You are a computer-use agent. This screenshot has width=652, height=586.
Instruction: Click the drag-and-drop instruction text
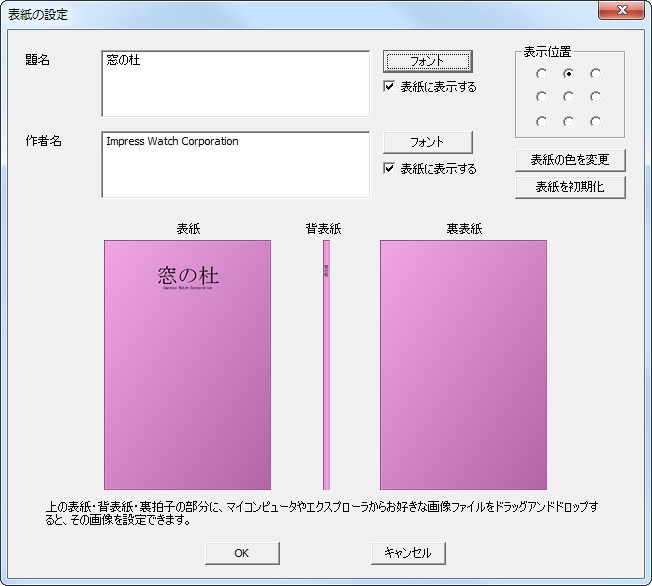(x=322, y=513)
